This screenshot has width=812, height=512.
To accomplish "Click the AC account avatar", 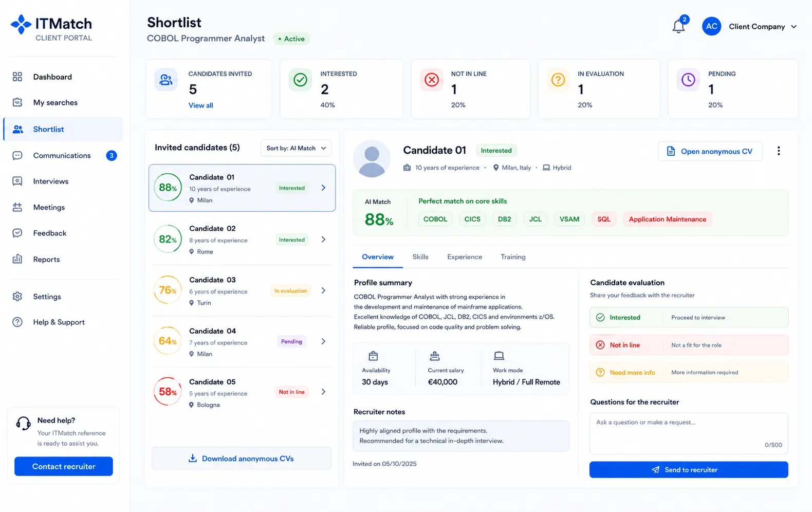I will click(711, 26).
